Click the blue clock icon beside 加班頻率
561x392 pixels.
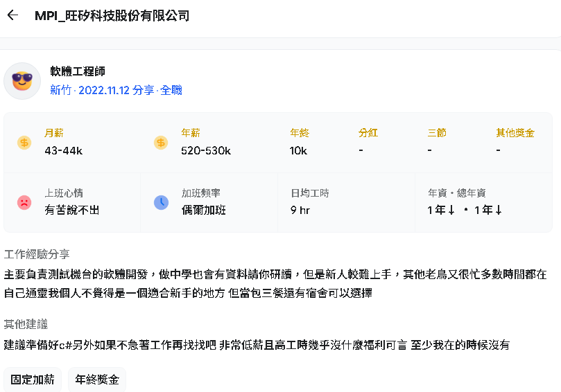[161, 203]
